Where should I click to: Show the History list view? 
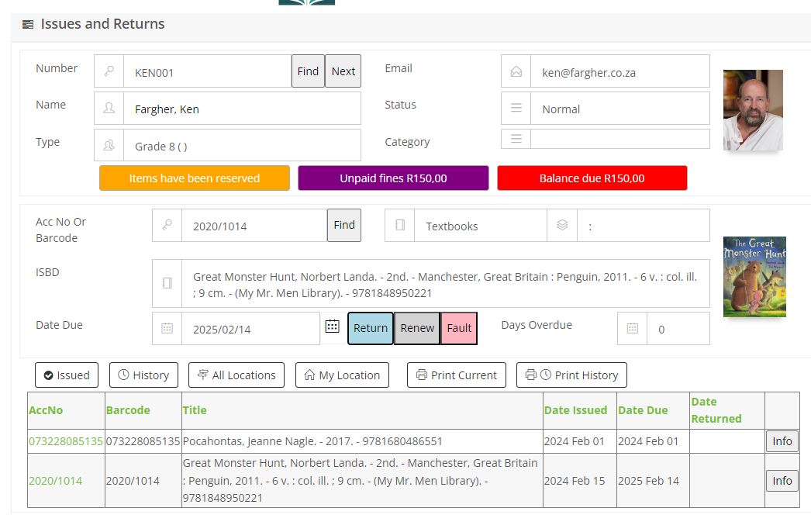(143, 375)
